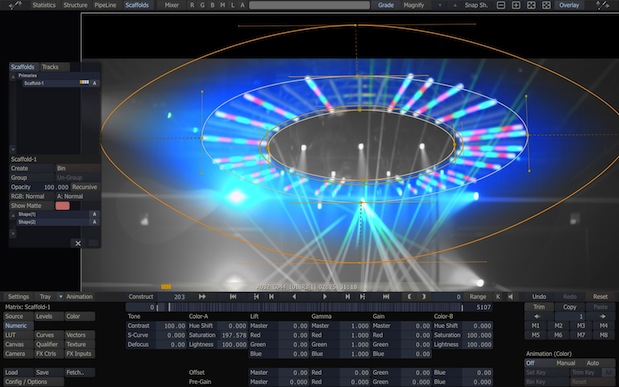Jump to the first frame of the timeline
Viewport: 619px width, 387px height.
point(233,297)
